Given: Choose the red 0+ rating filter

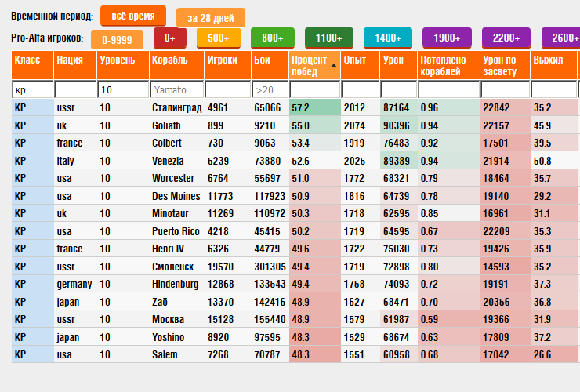Looking at the screenshot, I should click(x=169, y=38).
